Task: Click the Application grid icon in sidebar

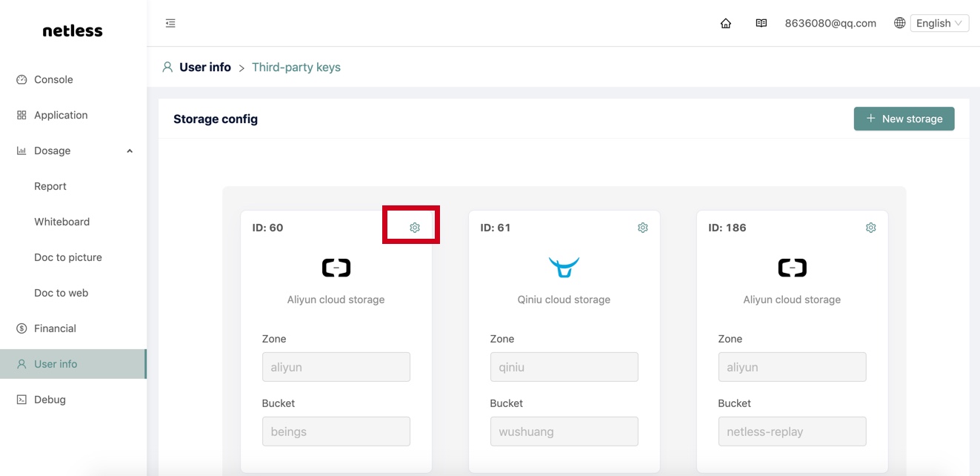Action: pyautogui.click(x=21, y=115)
